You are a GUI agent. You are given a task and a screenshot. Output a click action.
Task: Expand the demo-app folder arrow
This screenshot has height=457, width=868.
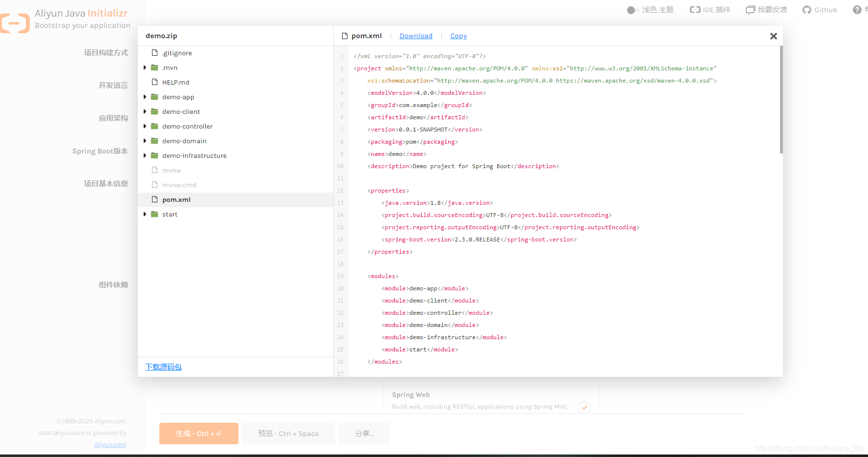click(145, 97)
